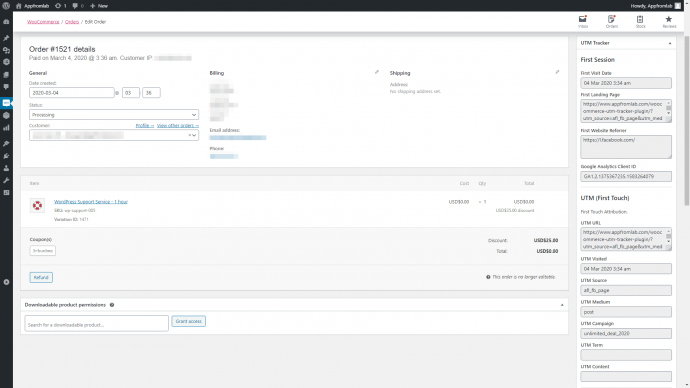Select the First Visit Date field
Viewport: 690px width, 388px height.
[x=626, y=83]
